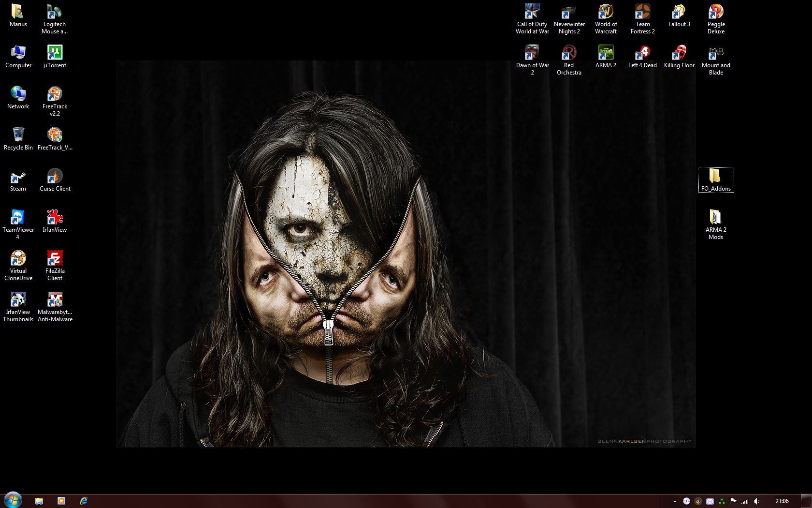Launch Internet Explorer from the taskbar
812x508 pixels.
coord(84,501)
